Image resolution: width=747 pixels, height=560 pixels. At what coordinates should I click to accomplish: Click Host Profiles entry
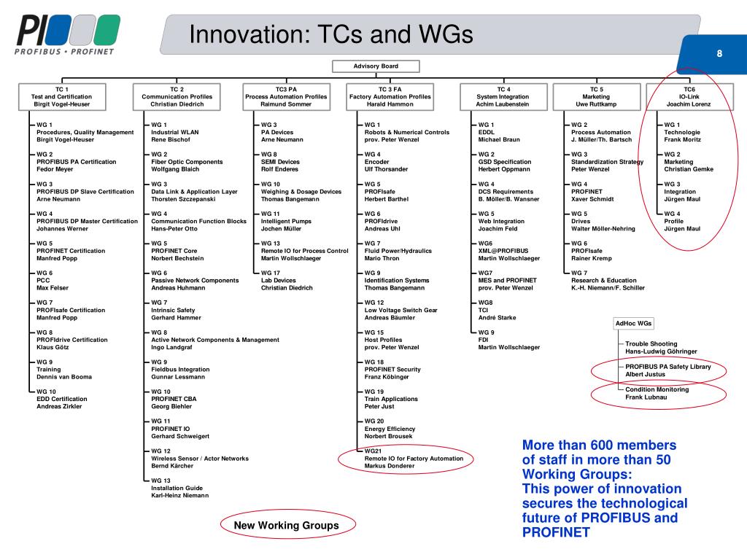point(392,340)
